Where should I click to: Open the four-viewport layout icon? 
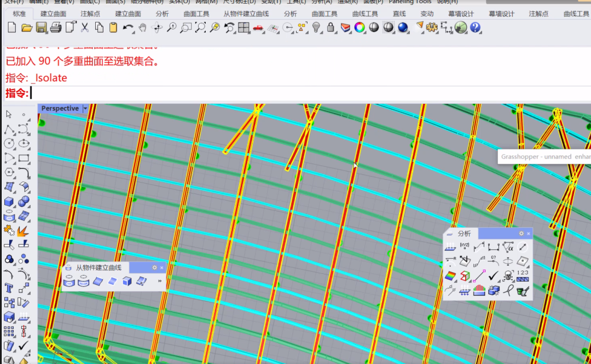point(244,27)
